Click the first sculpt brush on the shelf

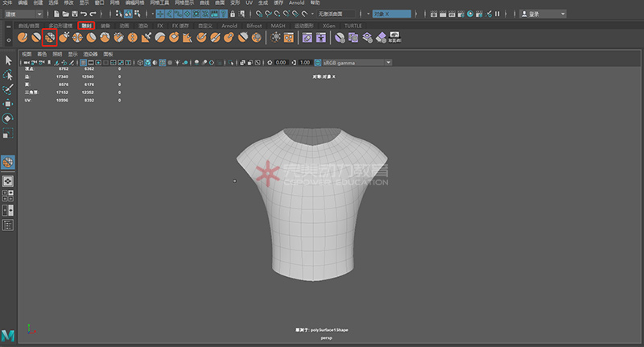point(23,37)
